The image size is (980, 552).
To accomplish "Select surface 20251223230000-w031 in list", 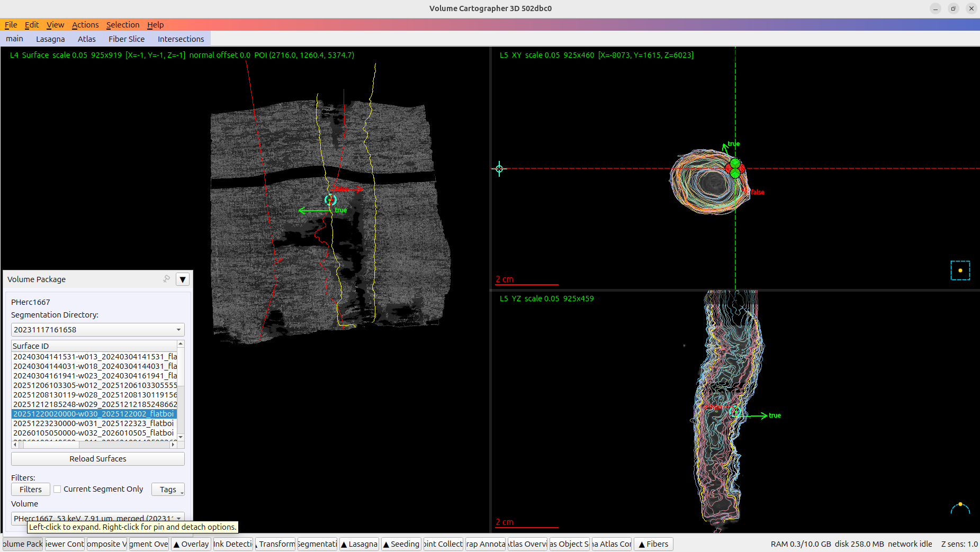I will click(94, 423).
